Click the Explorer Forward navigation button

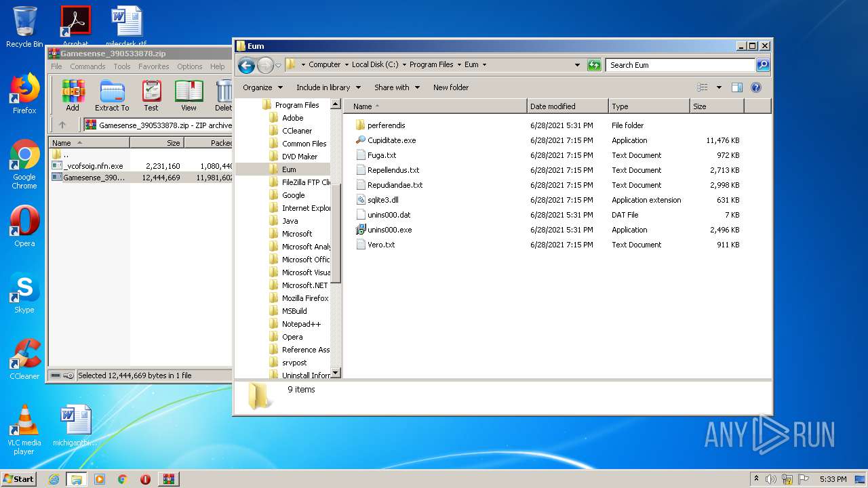point(265,65)
